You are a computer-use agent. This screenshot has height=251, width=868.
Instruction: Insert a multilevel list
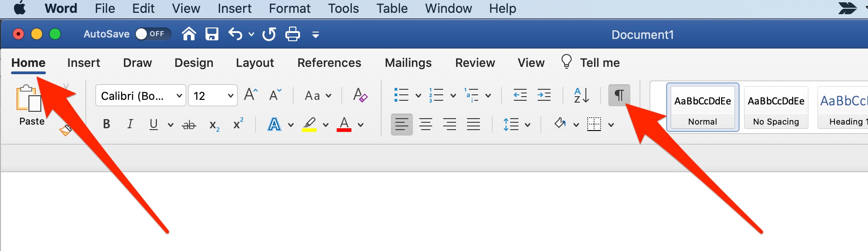(x=471, y=95)
